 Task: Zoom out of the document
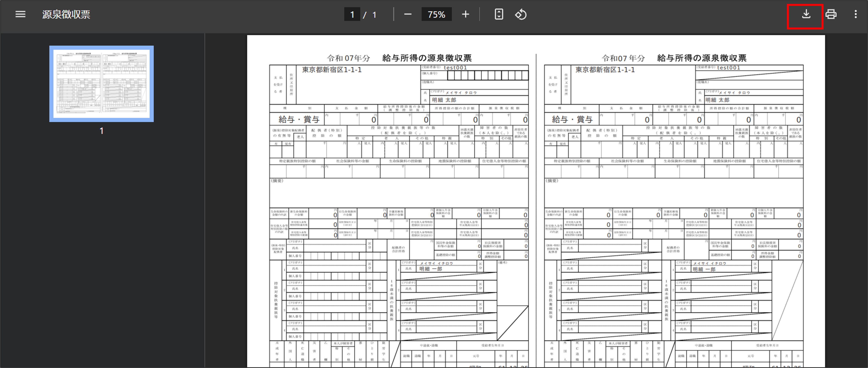click(x=408, y=14)
